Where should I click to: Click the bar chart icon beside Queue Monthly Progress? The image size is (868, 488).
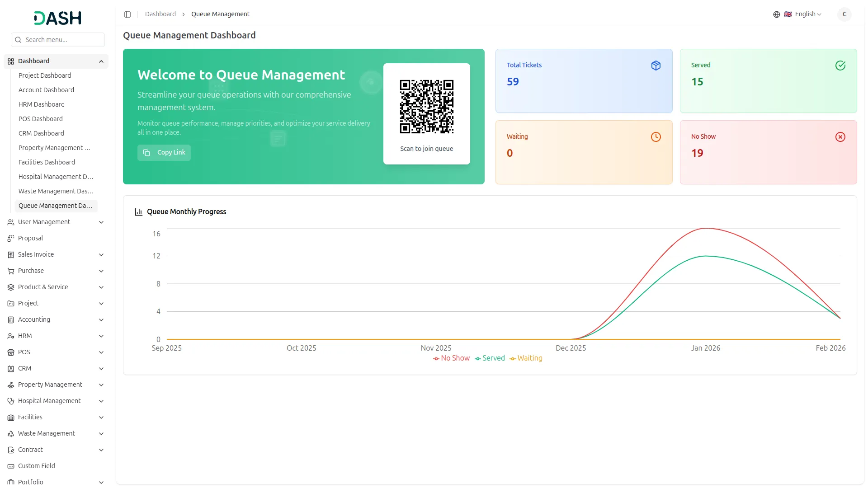click(x=138, y=211)
